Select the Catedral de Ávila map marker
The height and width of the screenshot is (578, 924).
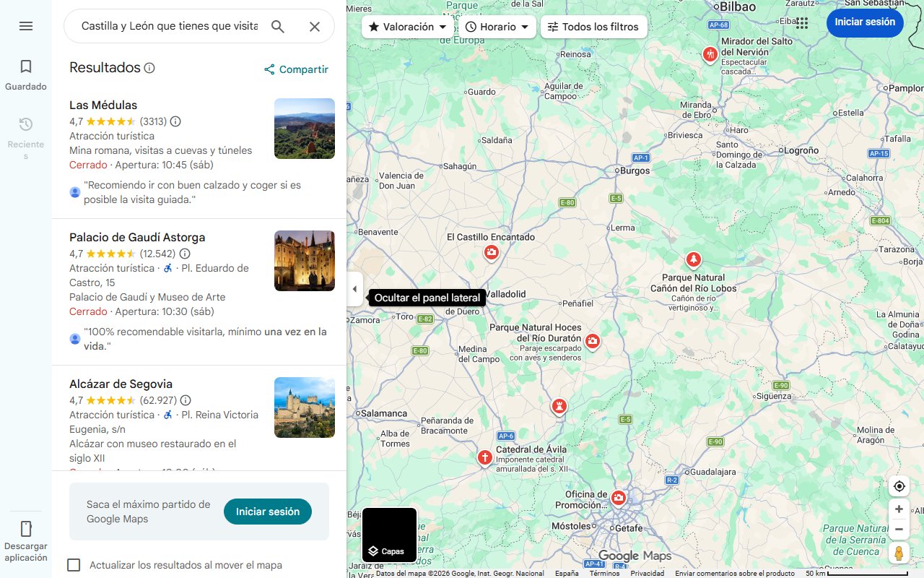[484, 457]
